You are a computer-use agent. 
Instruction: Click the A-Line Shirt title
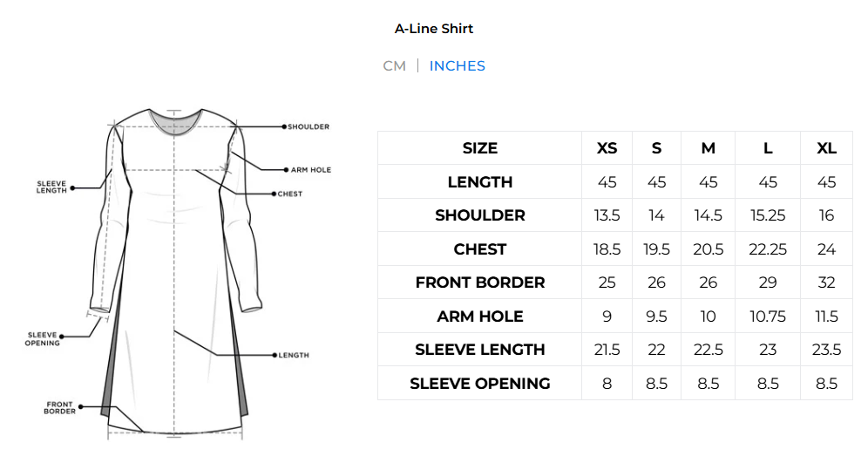pos(434,29)
